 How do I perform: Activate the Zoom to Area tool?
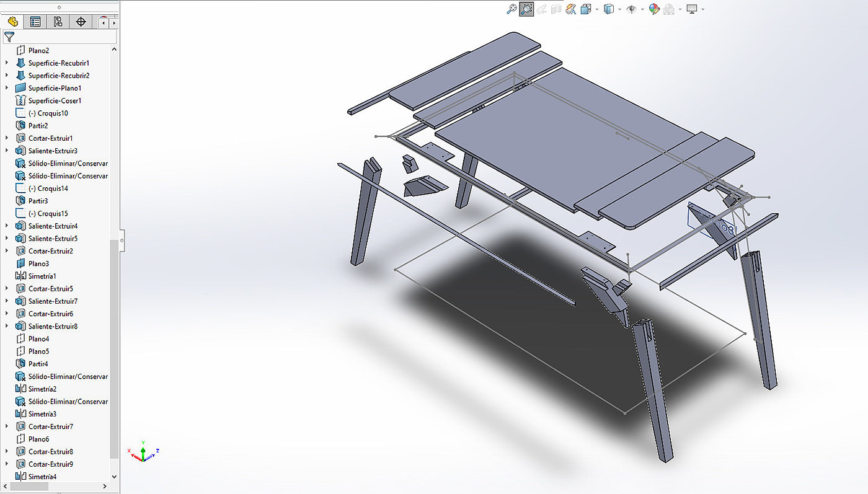click(x=526, y=9)
